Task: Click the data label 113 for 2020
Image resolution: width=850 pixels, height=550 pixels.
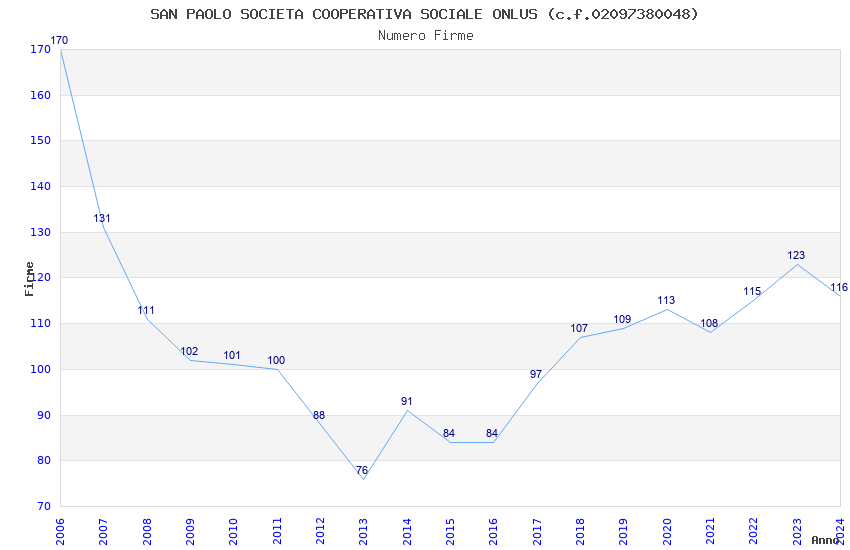Action: (x=666, y=300)
